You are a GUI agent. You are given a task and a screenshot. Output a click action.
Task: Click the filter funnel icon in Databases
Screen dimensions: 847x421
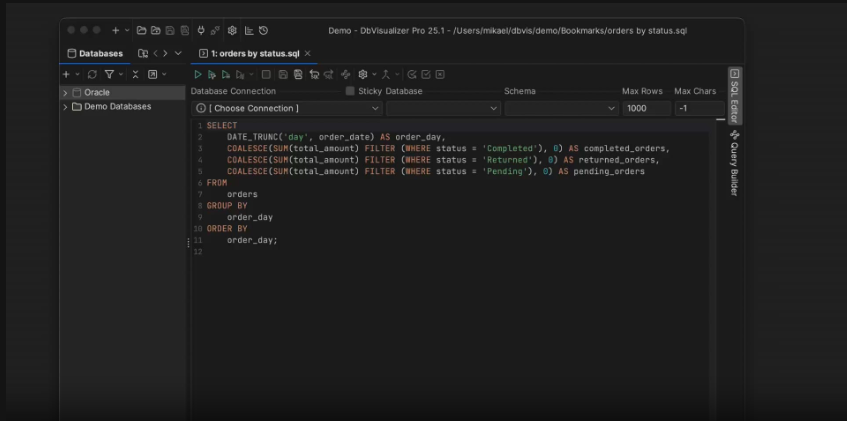click(109, 74)
